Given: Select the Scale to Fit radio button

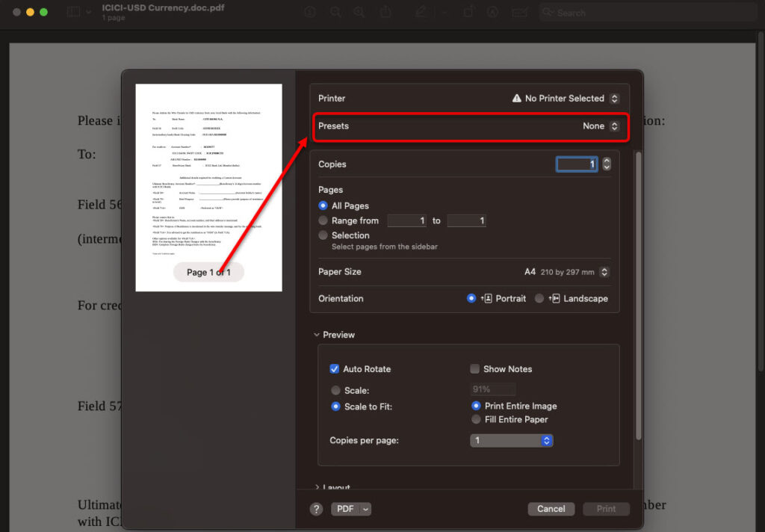Looking at the screenshot, I should point(335,406).
